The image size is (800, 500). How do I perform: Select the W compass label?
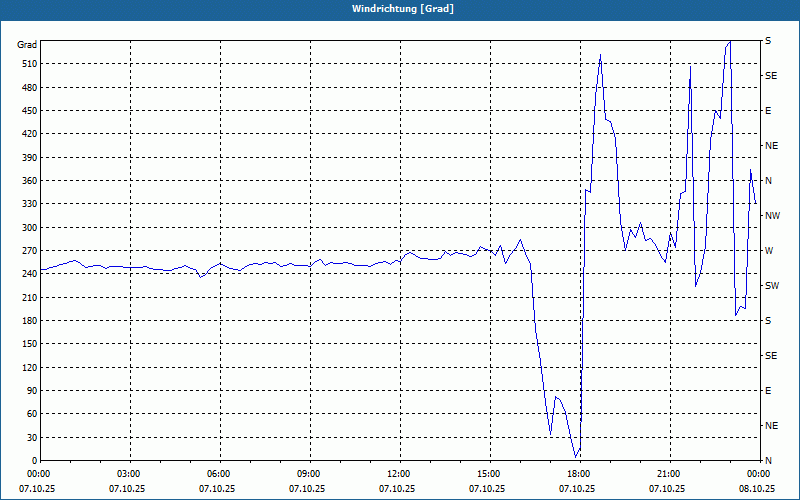(x=769, y=251)
